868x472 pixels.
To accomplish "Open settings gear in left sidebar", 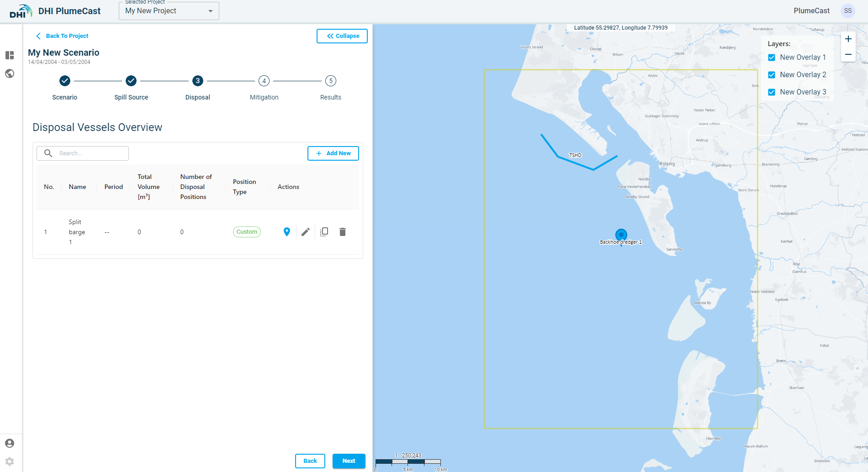I will click(10, 462).
